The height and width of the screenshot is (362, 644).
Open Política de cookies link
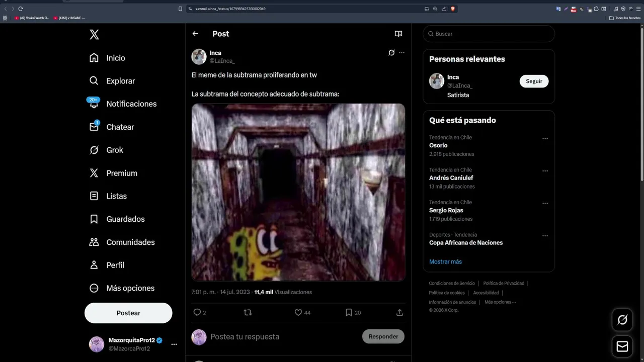(447, 293)
